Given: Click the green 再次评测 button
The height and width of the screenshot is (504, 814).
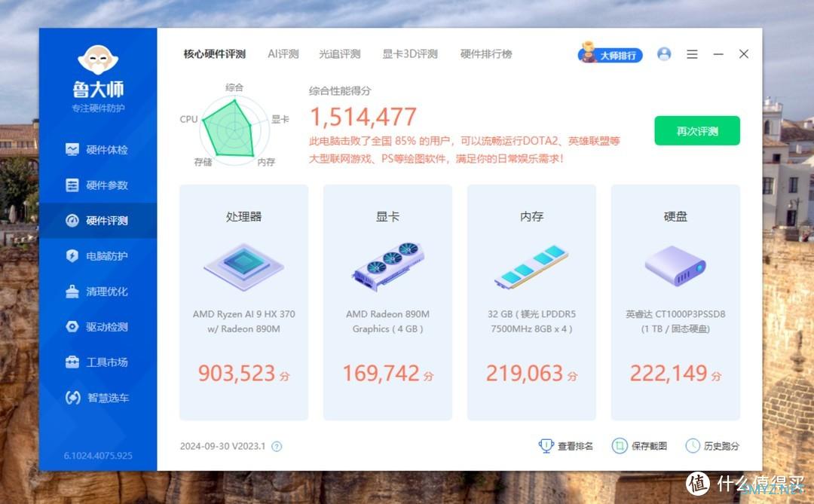Looking at the screenshot, I should (697, 131).
